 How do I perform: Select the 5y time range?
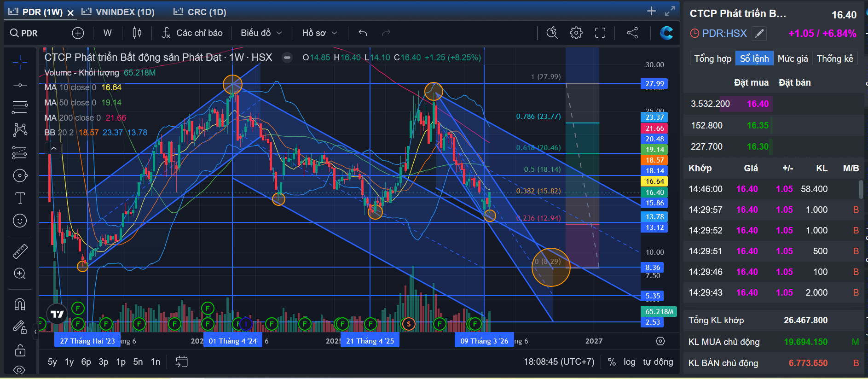point(52,362)
